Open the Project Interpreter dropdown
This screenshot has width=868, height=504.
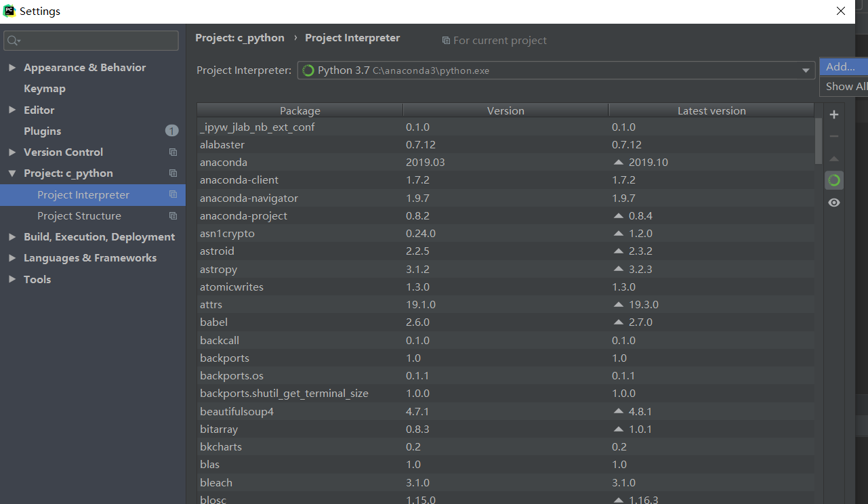coord(806,70)
